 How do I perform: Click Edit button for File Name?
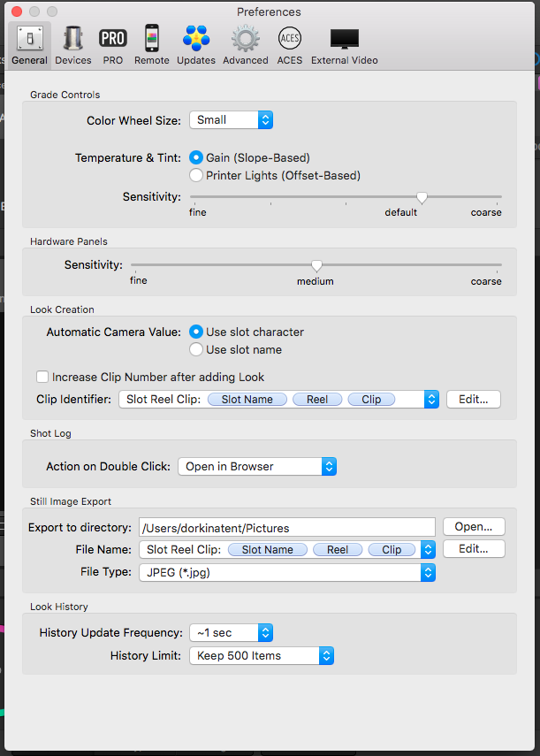pos(474,549)
